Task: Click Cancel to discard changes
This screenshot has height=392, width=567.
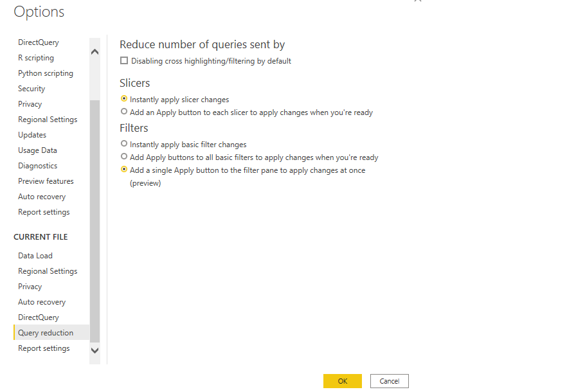Action: click(x=390, y=381)
